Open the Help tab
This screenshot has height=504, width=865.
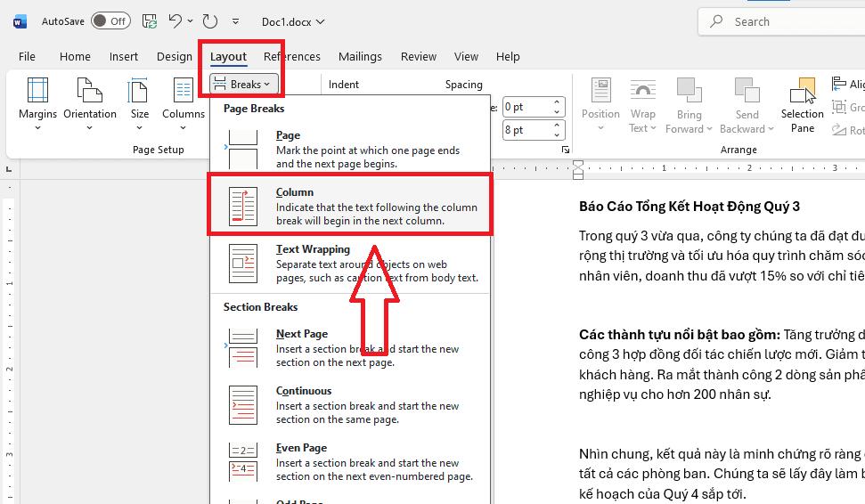click(508, 56)
